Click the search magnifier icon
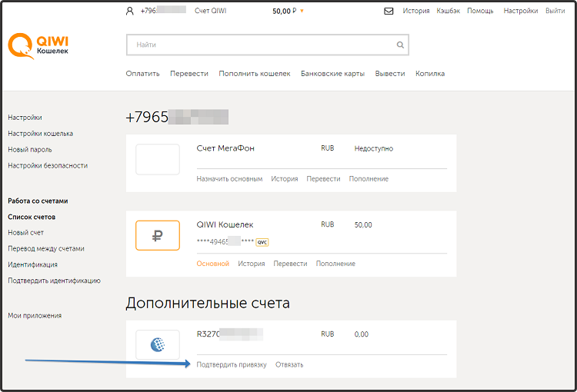 click(x=400, y=45)
